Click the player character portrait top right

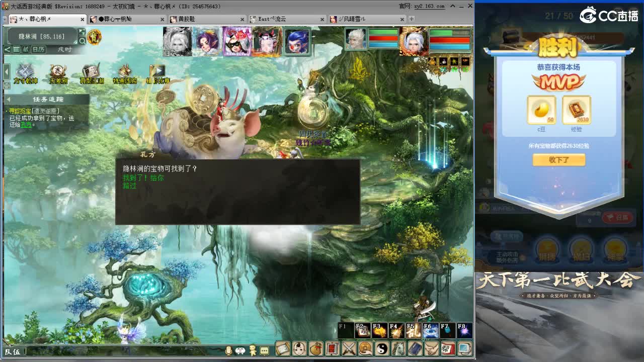tap(413, 40)
